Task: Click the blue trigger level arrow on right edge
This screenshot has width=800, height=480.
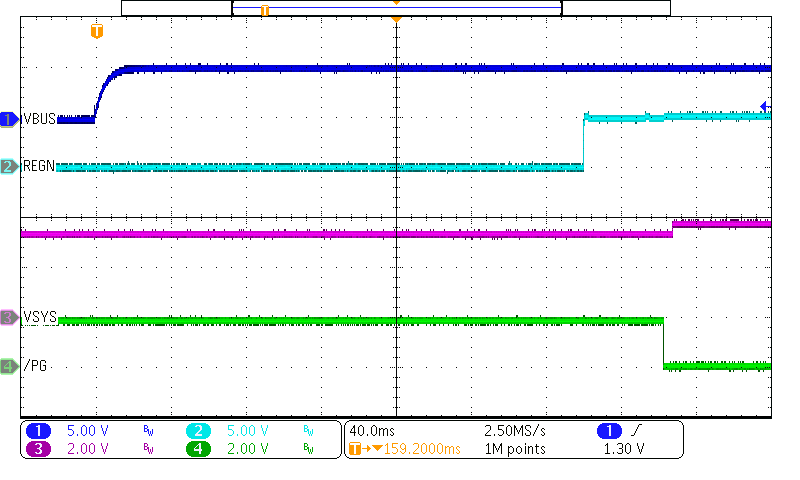Action: (765, 107)
